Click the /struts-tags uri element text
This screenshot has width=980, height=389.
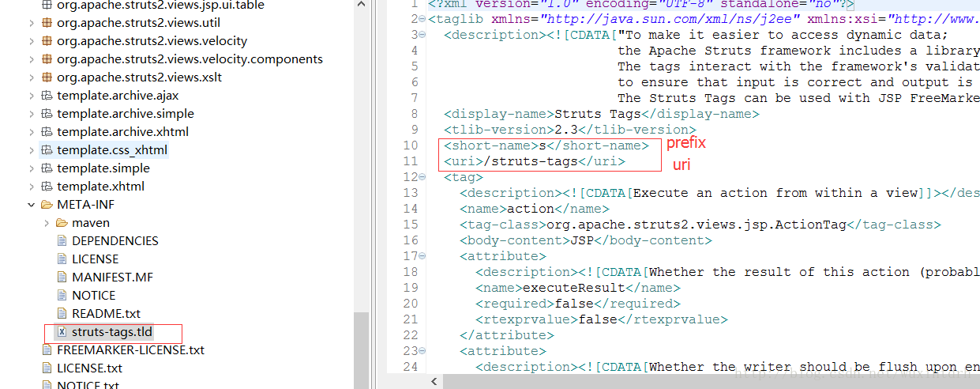click(x=534, y=161)
